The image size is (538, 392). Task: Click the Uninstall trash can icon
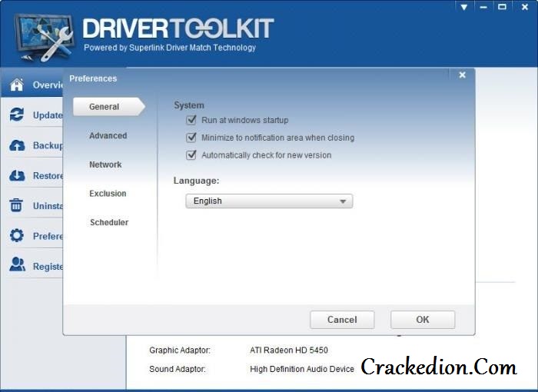16,205
